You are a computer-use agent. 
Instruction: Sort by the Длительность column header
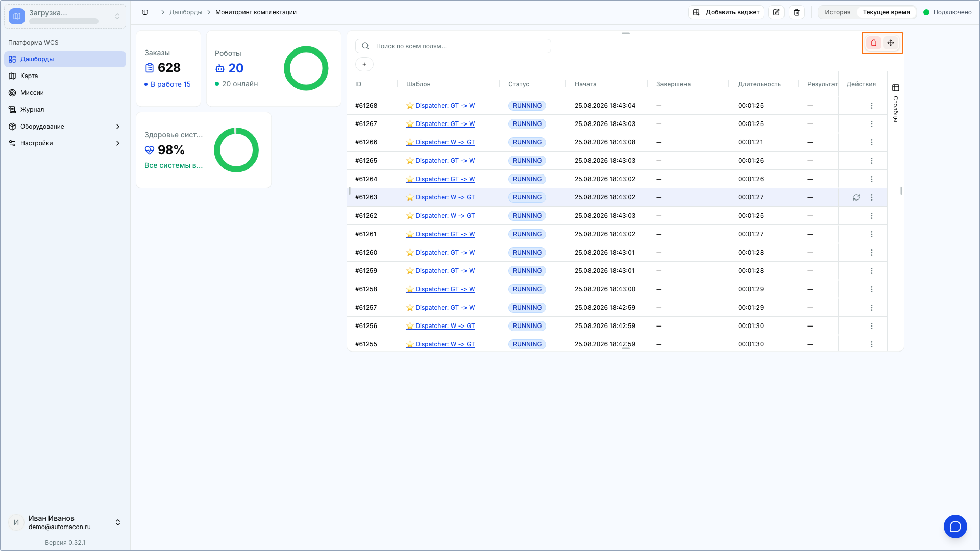pyautogui.click(x=759, y=84)
